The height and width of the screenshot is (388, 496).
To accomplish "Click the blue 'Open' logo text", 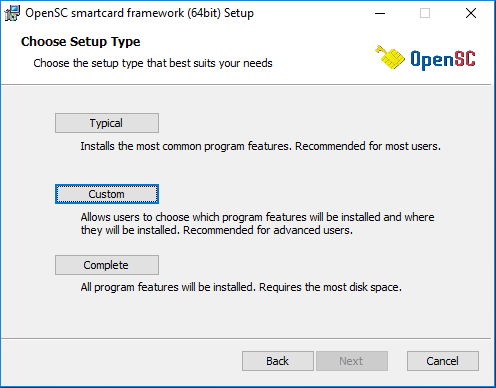I will [x=431, y=60].
